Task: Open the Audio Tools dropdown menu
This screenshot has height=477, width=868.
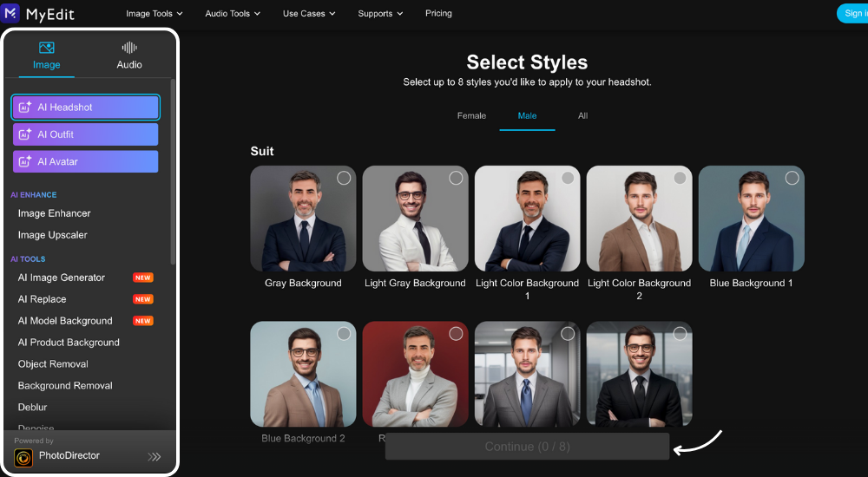Action: coord(233,13)
